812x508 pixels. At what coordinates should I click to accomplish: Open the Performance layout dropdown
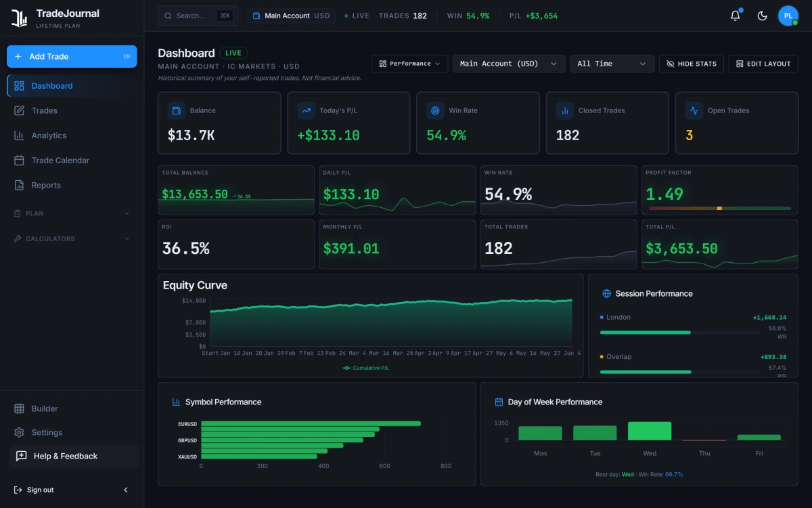409,64
